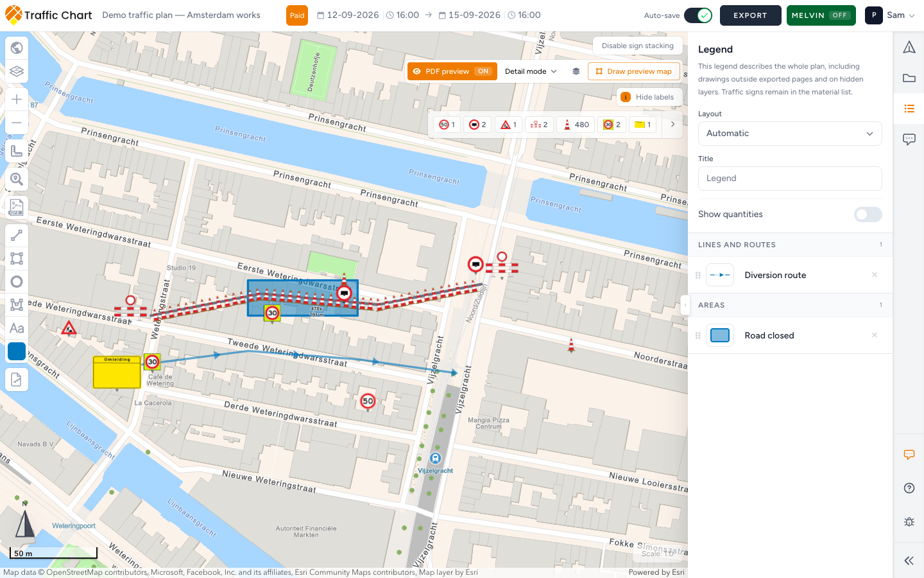Zoom in with the plus button

(x=17, y=100)
